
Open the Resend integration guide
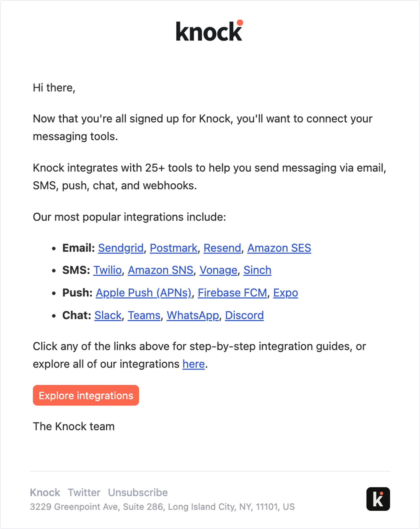coord(222,248)
